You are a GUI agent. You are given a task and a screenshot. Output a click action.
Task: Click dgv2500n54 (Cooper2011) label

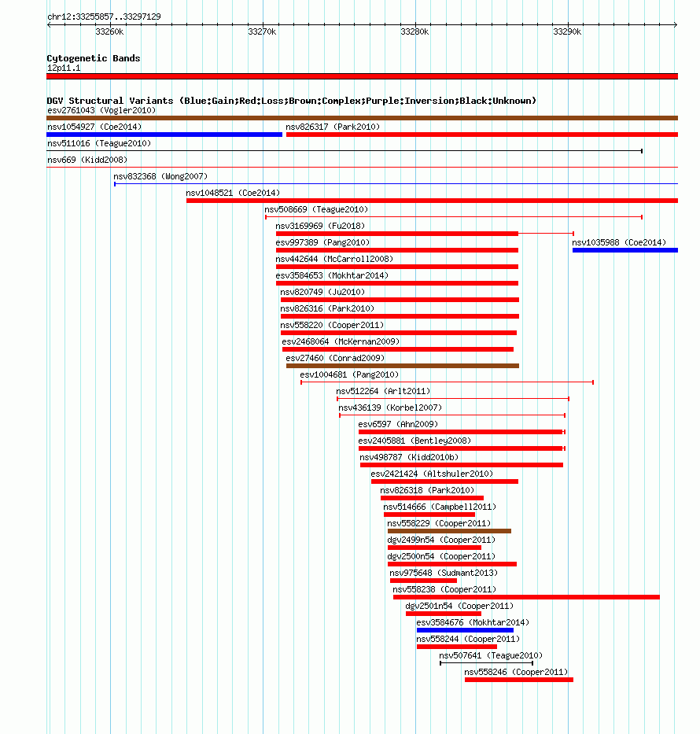[x=441, y=556]
